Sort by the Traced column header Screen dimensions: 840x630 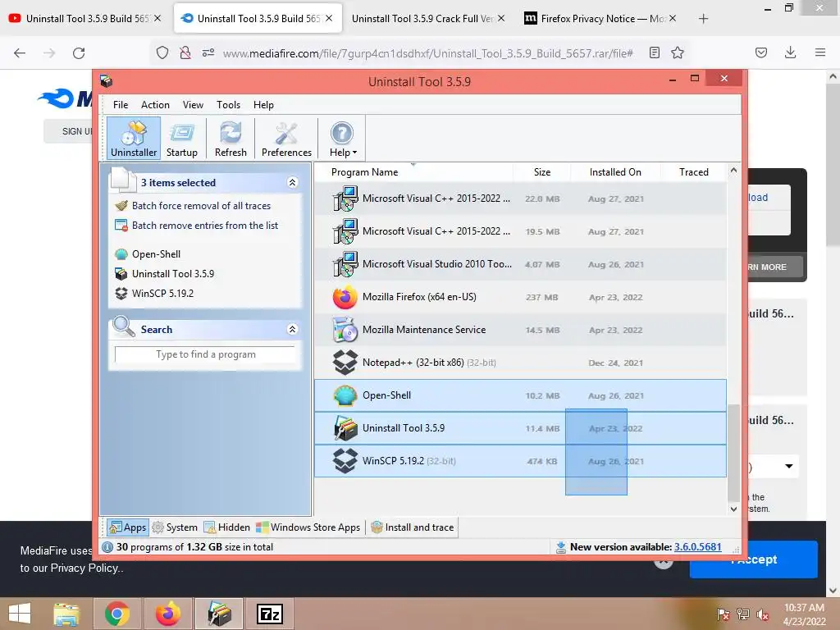pyautogui.click(x=694, y=172)
